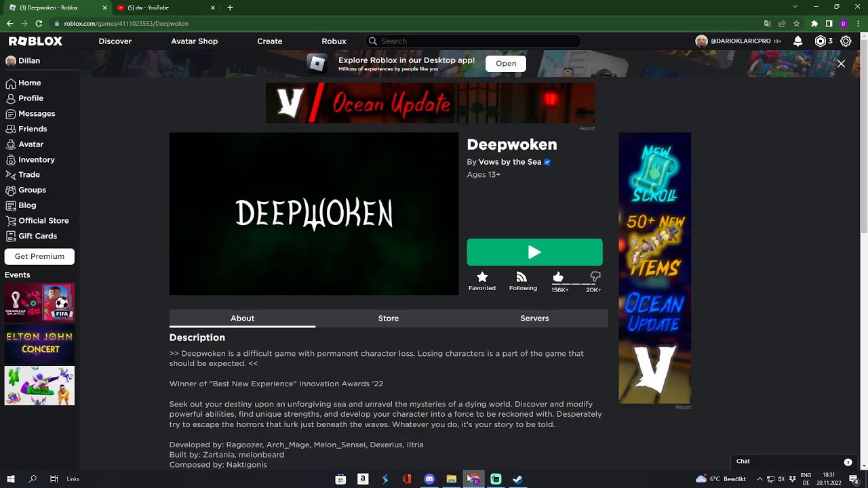Click the Dillan user avatar in sidebar
The height and width of the screenshot is (488, 868).
(11, 61)
